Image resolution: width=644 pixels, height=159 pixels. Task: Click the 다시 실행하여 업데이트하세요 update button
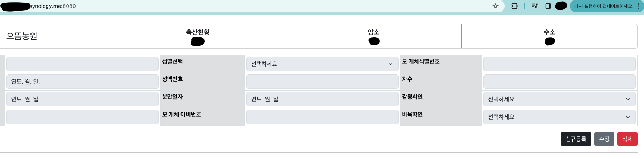pyautogui.click(x=604, y=6)
